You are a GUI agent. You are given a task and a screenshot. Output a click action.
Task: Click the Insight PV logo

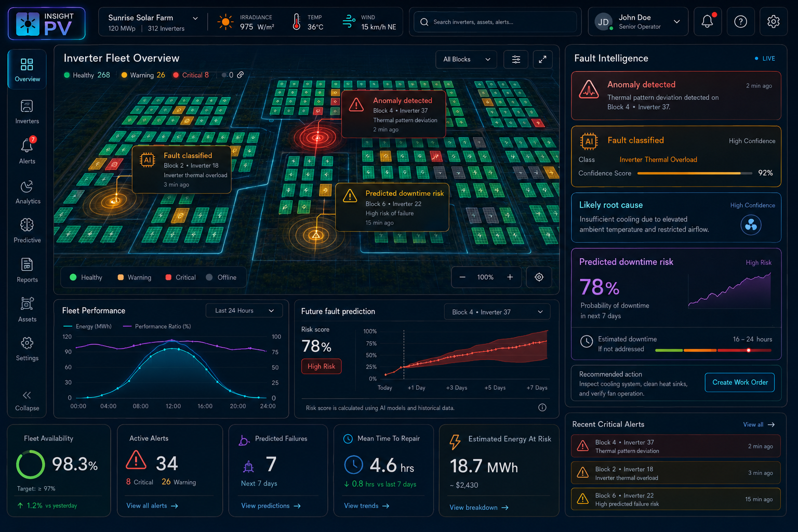point(47,23)
